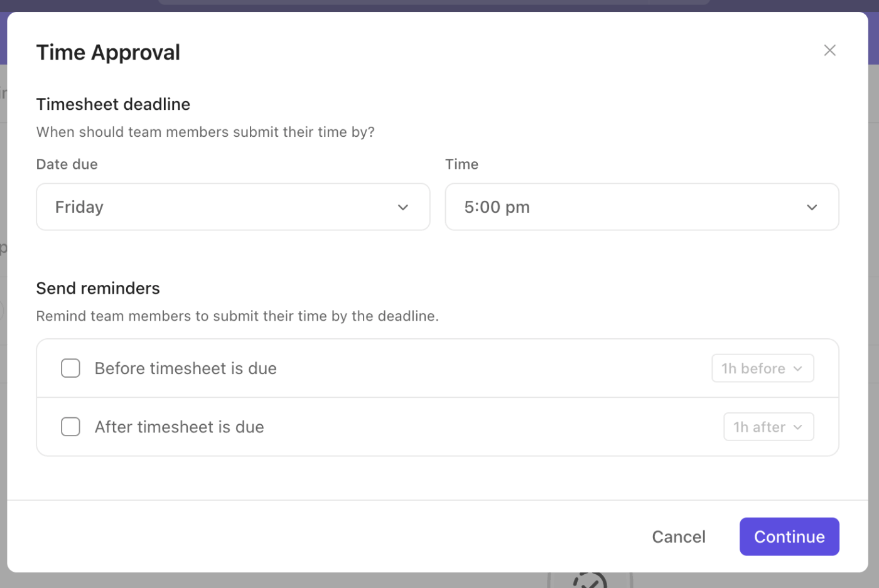Viewport: 879px width, 588px height.
Task: Open the 1h after reminder dropdown
Action: tap(768, 427)
